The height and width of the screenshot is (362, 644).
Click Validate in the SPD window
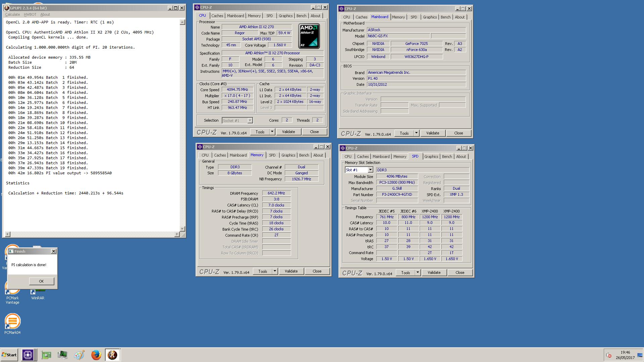tap(434, 273)
